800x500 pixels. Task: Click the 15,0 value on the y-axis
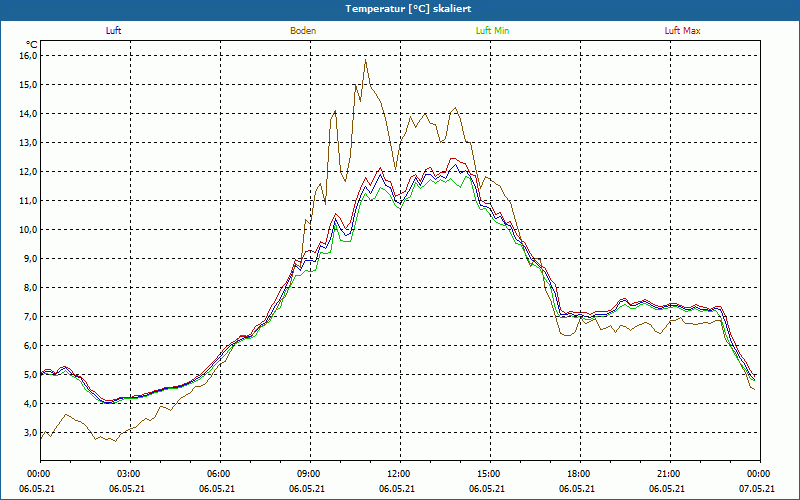click(29, 84)
